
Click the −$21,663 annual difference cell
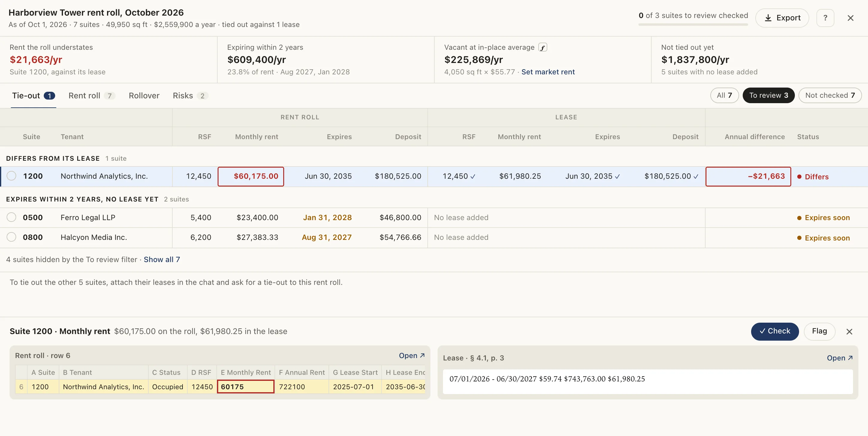coord(748,176)
